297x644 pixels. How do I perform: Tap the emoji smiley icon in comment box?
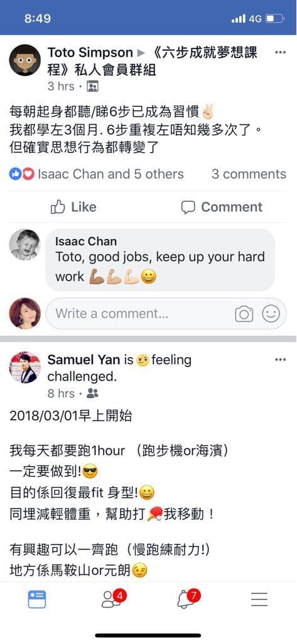(271, 314)
